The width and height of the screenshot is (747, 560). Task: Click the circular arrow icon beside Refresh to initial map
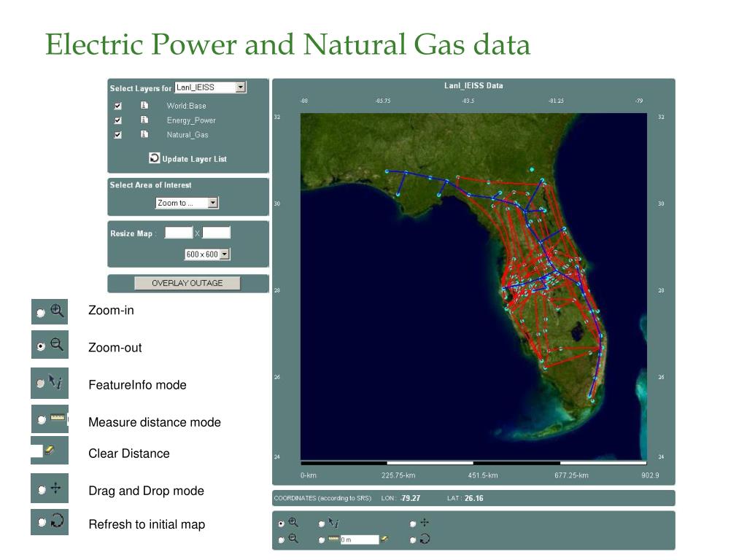[x=57, y=520]
